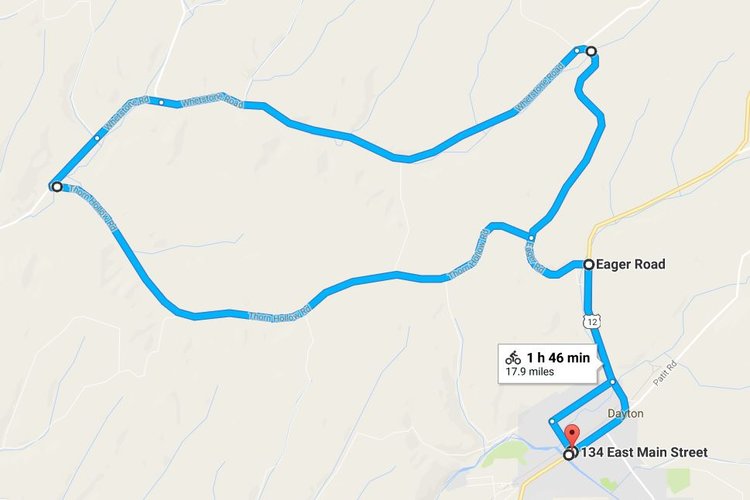Click the small route node where Eager Rd meets Thorn Hollow Rd

531,237
